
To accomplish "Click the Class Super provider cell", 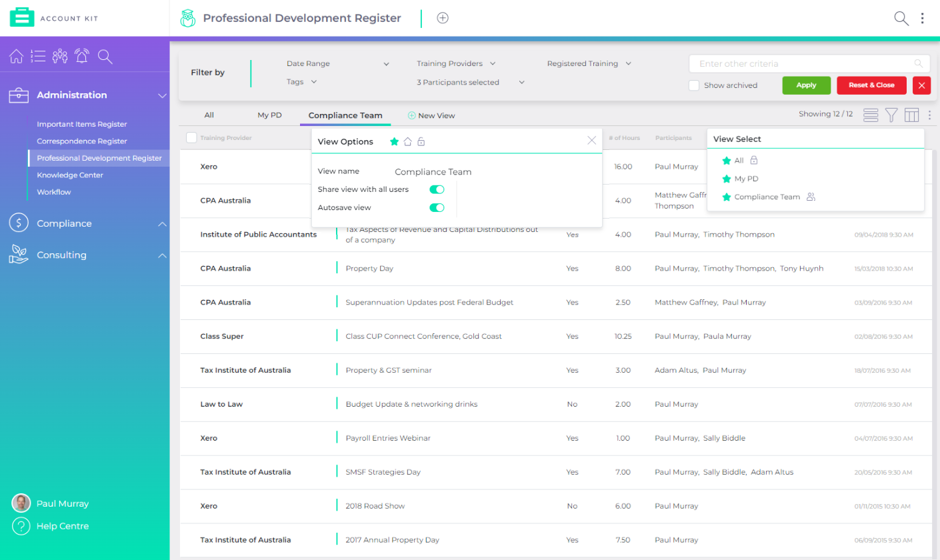I will point(222,337).
